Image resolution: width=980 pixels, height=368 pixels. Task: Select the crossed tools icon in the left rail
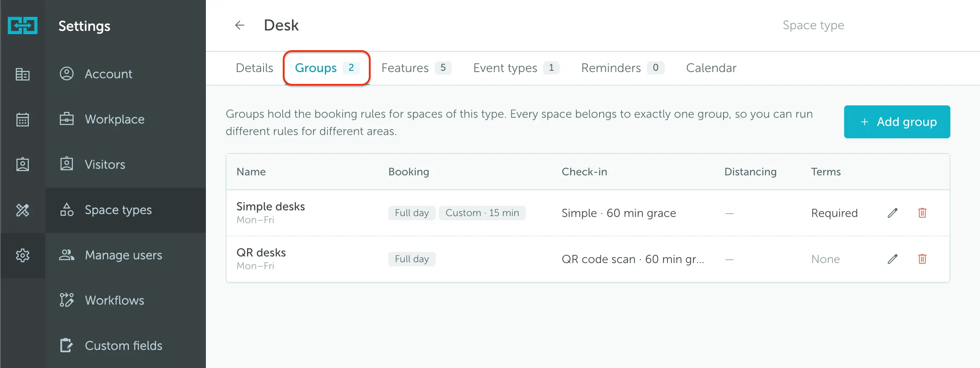(23, 210)
